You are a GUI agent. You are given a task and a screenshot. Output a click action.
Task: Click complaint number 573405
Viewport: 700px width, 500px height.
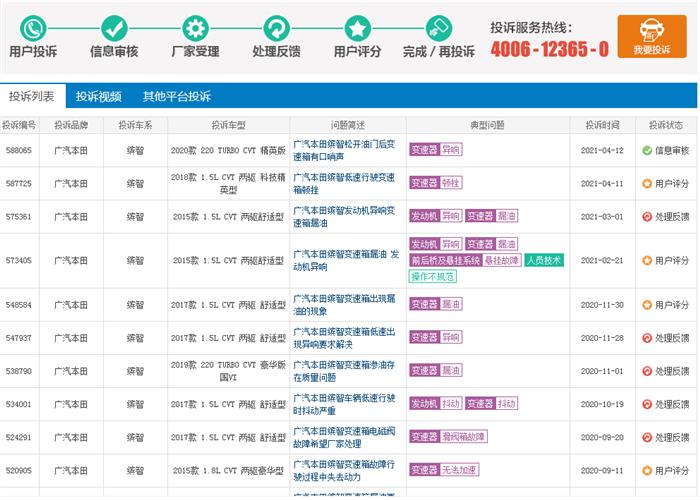[19, 260]
